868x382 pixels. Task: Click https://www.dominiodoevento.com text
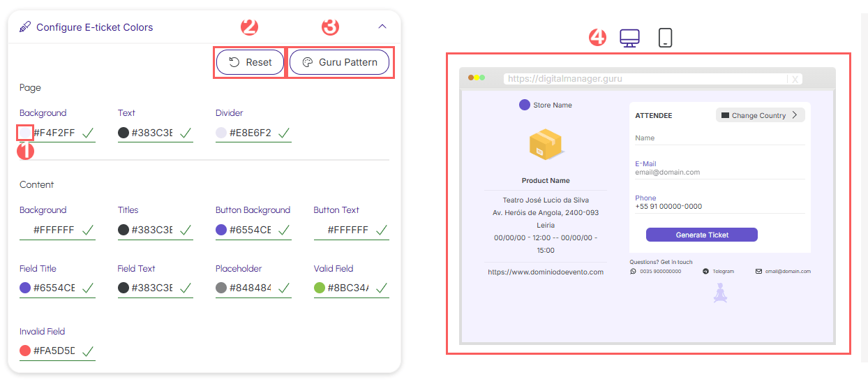[x=546, y=272]
